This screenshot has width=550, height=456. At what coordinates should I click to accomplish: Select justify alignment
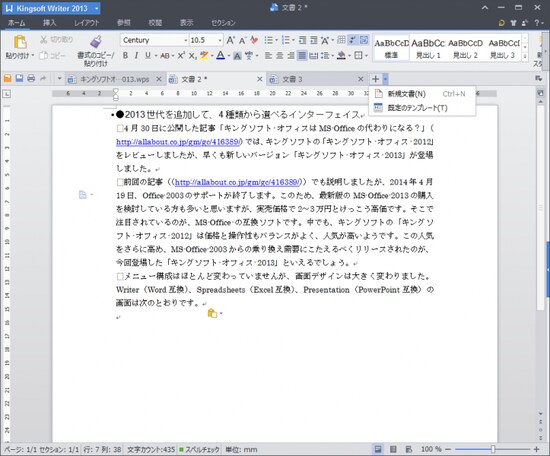(x=302, y=55)
